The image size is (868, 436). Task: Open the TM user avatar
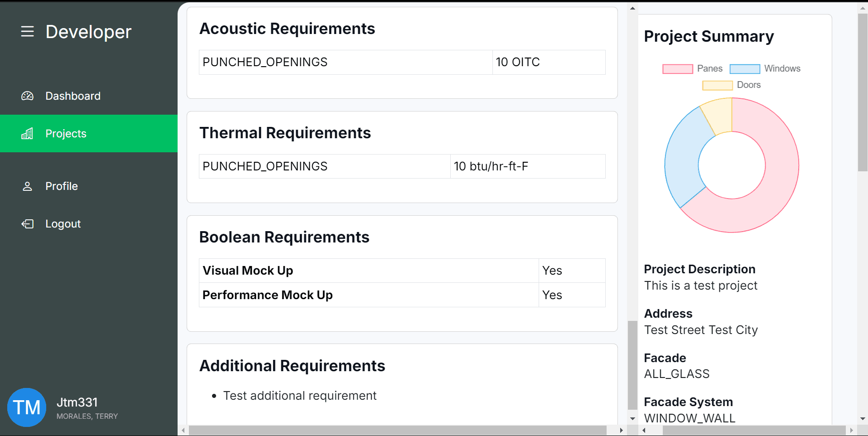point(27,407)
